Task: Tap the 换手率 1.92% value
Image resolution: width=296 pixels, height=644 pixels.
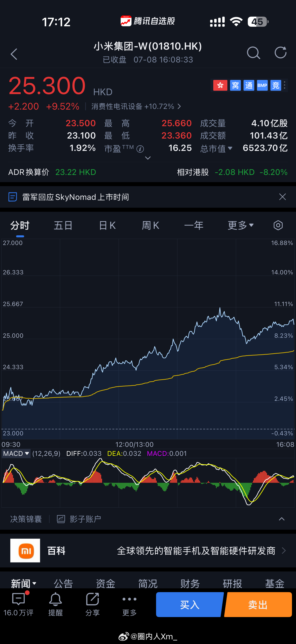Action: 83,148
